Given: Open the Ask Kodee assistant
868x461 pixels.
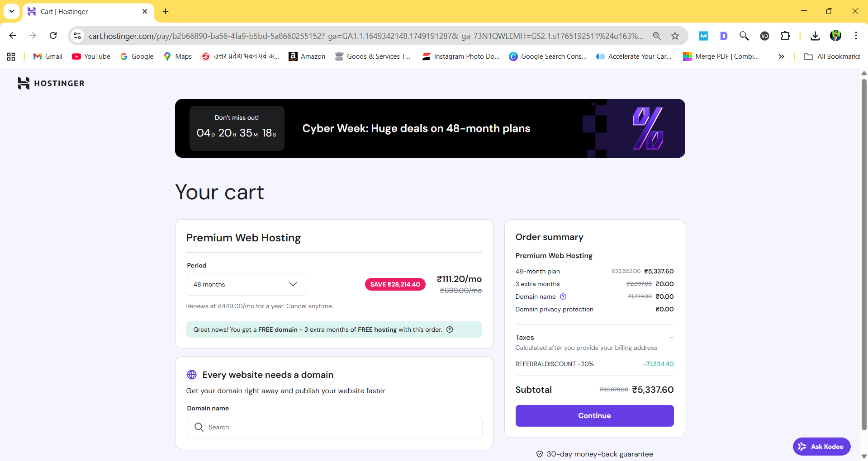Looking at the screenshot, I should tap(821, 447).
